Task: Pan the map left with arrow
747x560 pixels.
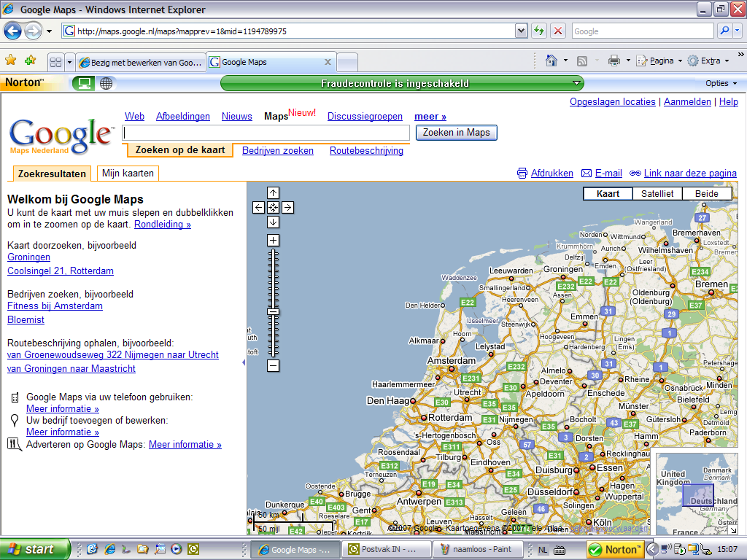Action: 258,208
